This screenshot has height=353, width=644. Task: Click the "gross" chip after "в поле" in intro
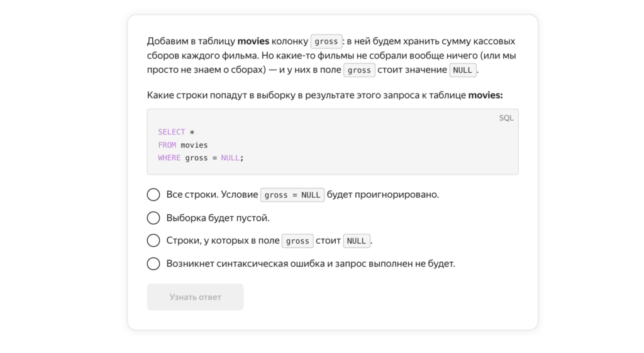(x=359, y=70)
